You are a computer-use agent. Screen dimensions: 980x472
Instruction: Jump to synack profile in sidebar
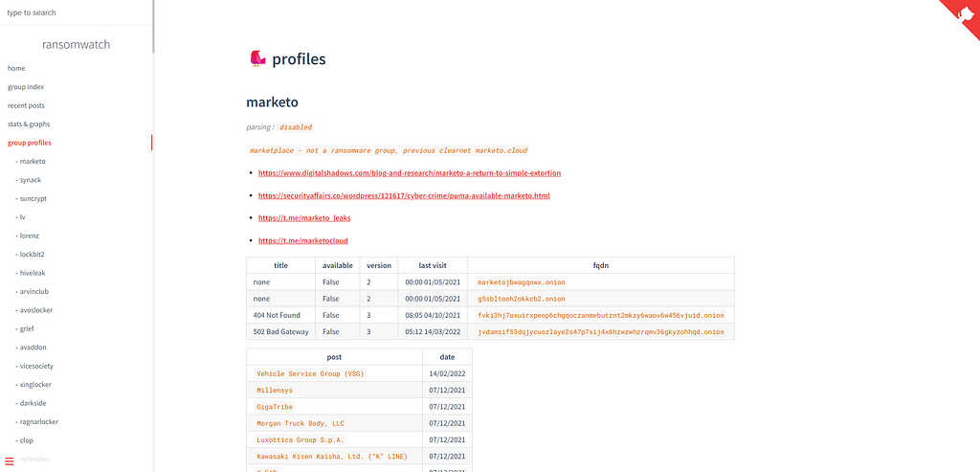pyautogui.click(x=28, y=180)
